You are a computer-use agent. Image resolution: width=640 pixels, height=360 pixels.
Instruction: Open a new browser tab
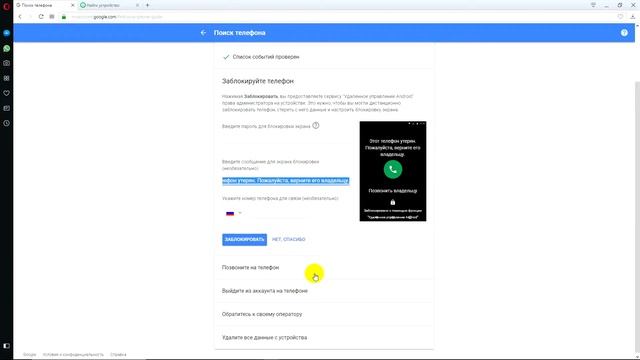(147, 5)
